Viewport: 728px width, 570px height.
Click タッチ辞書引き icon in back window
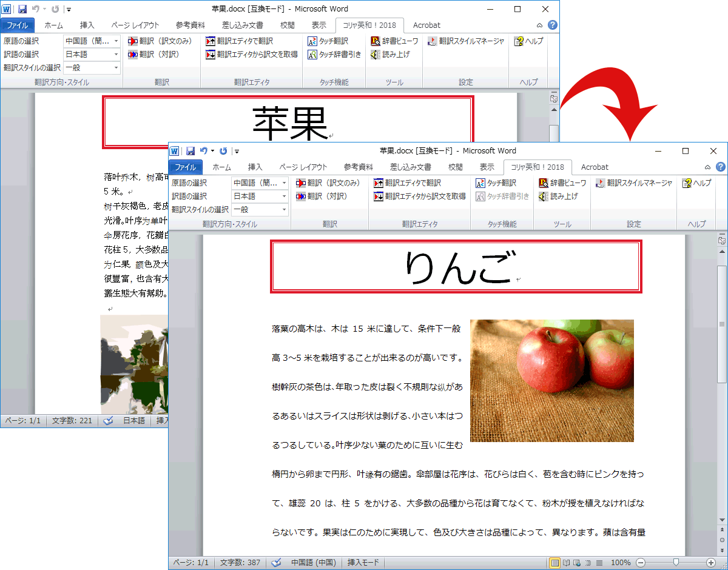[x=312, y=55]
